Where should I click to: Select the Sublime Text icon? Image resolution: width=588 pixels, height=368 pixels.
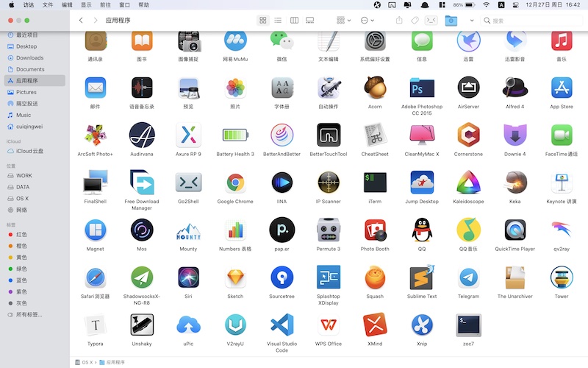click(422, 277)
